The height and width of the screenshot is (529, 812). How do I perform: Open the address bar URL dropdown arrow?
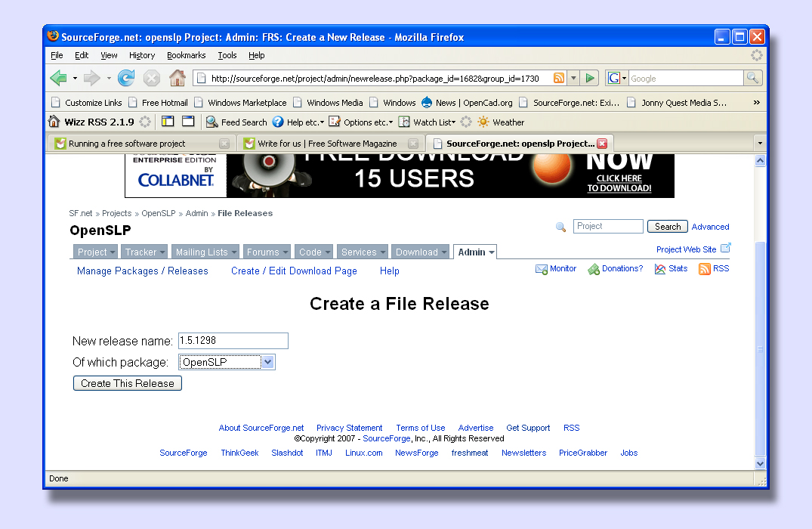(x=573, y=79)
